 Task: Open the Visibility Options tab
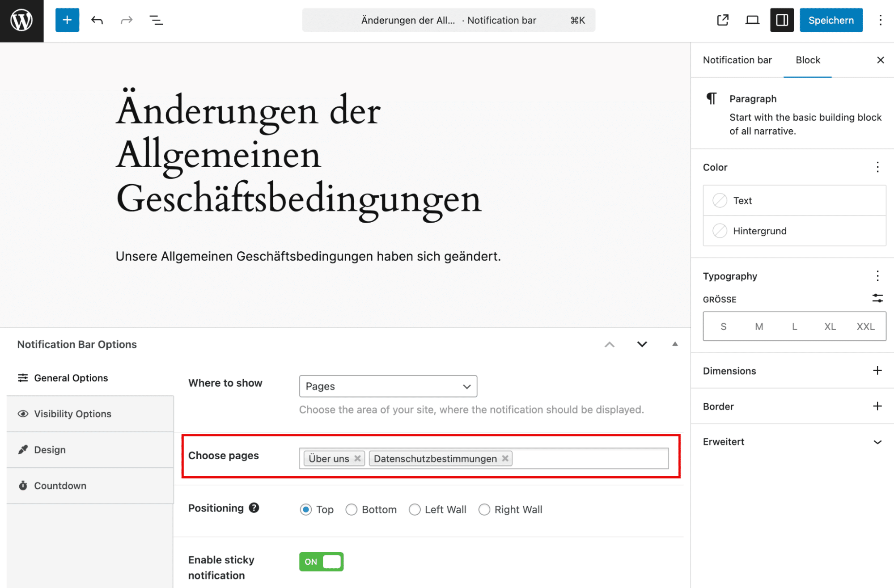coord(72,414)
